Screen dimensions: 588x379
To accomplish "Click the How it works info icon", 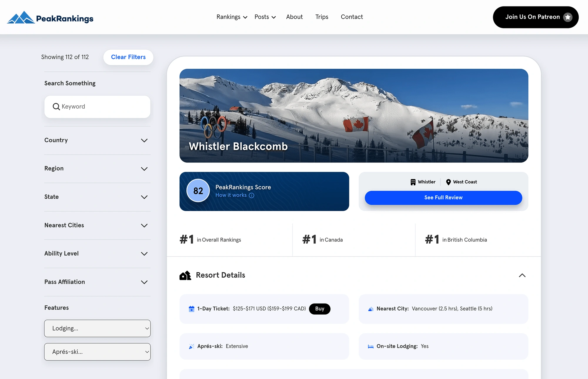I will (x=251, y=195).
